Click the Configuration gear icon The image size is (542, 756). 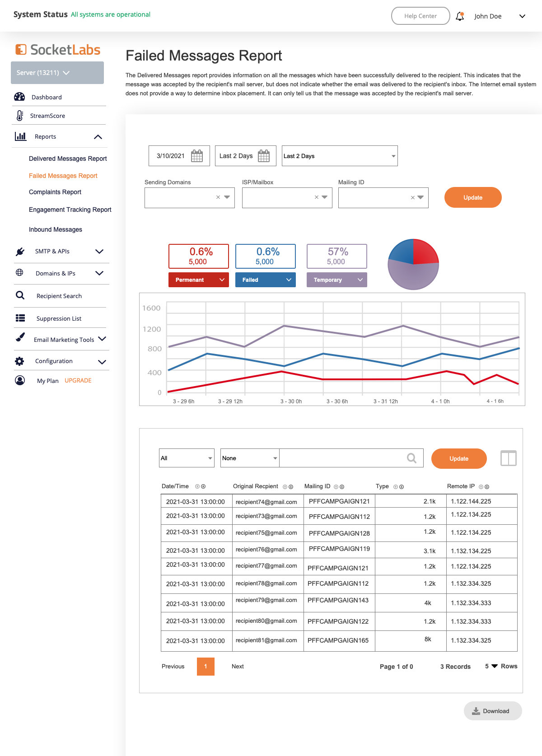19,361
